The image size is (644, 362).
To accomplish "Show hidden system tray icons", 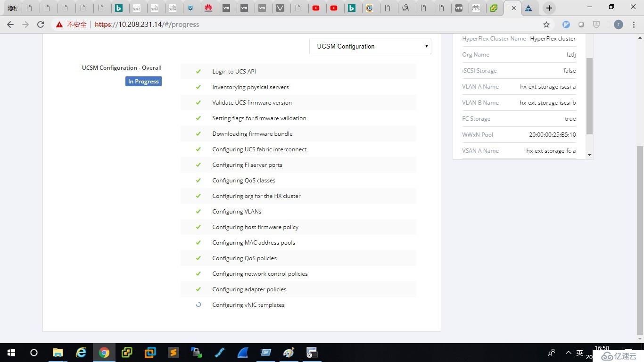I will pyautogui.click(x=569, y=353).
